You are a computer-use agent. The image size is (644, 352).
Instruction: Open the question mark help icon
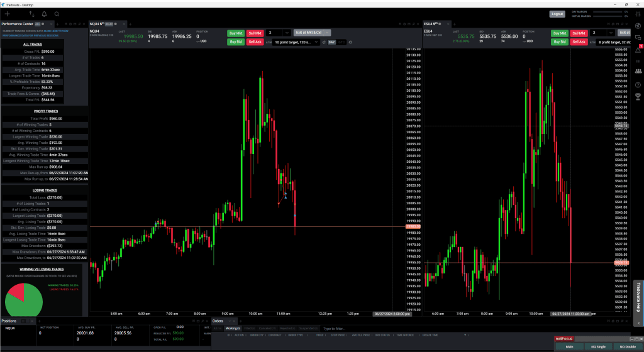[x=638, y=85]
